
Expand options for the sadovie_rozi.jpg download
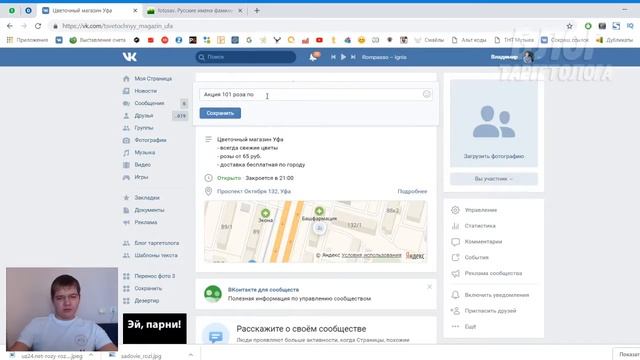click(190, 356)
